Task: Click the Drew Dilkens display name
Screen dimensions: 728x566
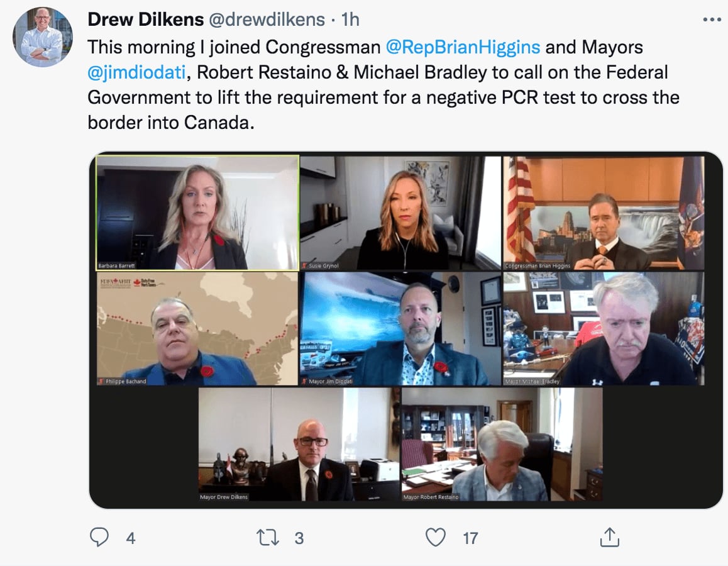Action: tap(146, 19)
